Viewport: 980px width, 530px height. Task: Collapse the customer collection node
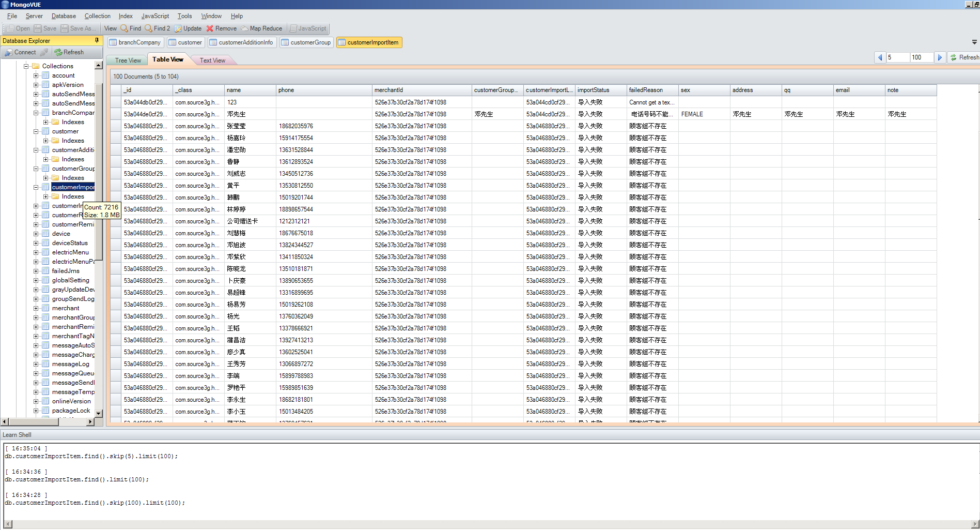click(x=36, y=131)
